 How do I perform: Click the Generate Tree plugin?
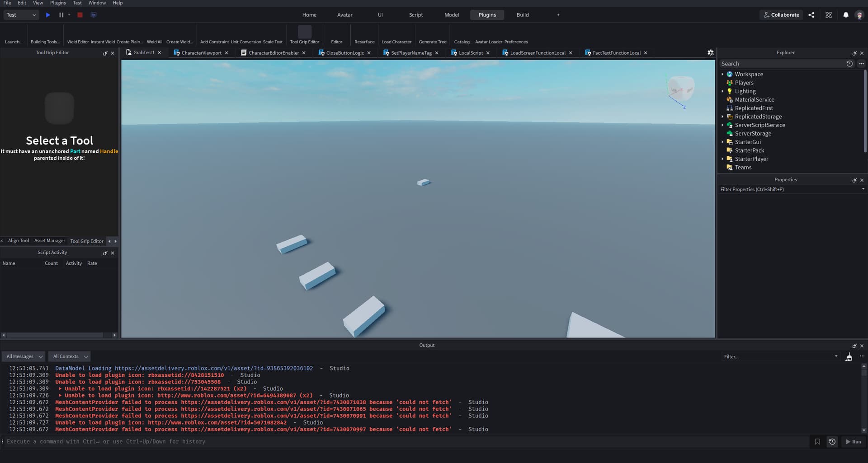pyautogui.click(x=433, y=35)
